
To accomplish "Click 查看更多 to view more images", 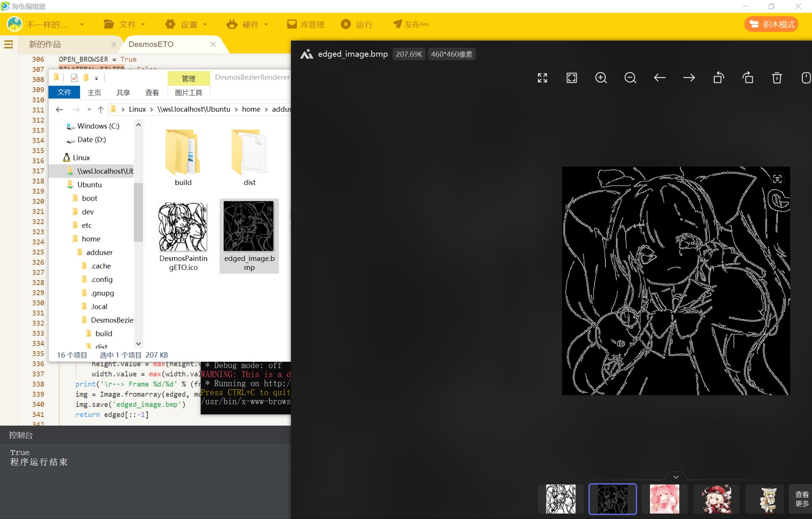I will [801, 499].
